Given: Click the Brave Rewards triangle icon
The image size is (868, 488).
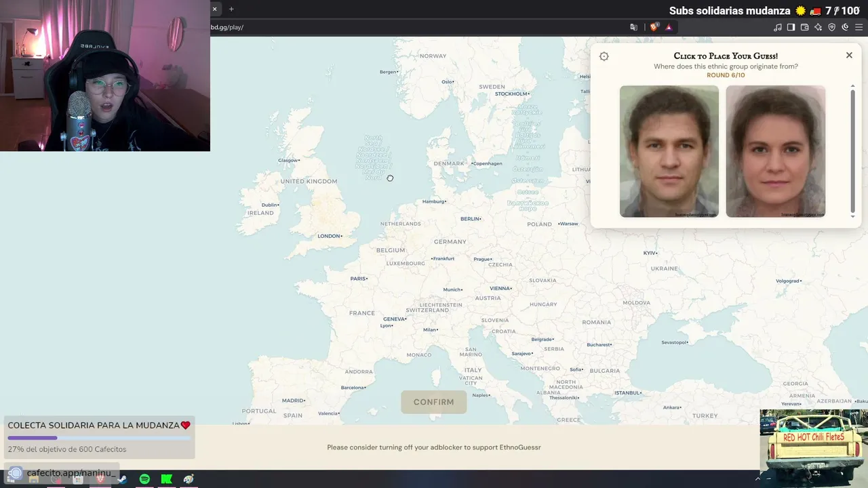Looking at the screenshot, I should click(x=669, y=27).
